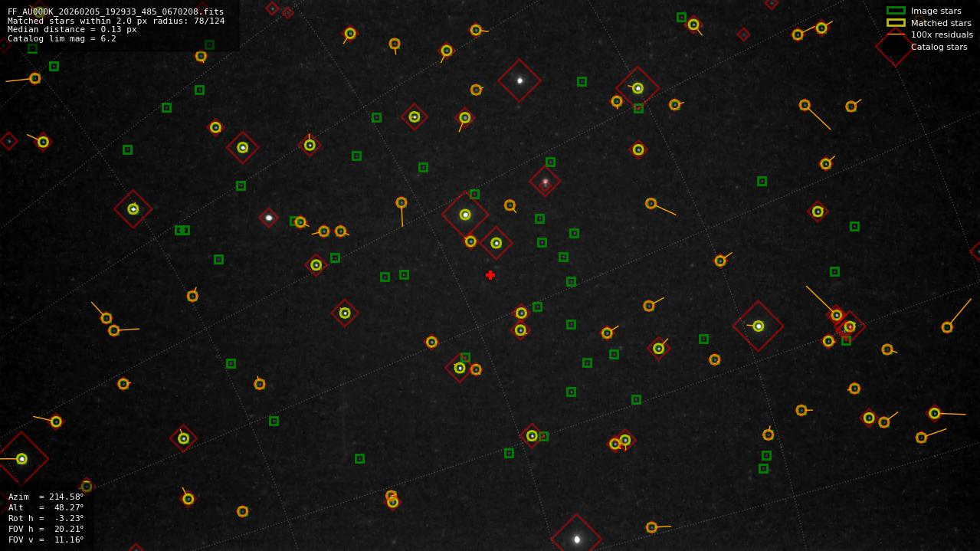Screen dimensions: 980x551
Task: Select the '100x residuals' legend label
Action: [x=942, y=34]
